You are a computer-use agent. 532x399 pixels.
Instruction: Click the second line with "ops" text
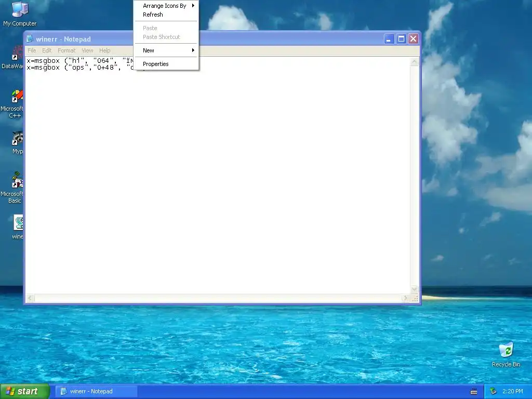click(x=80, y=68)
